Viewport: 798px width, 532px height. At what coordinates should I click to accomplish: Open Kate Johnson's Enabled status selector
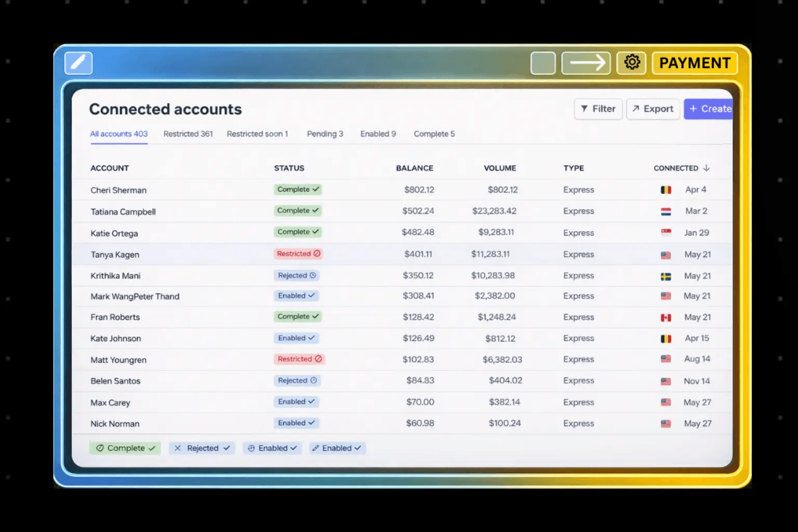click(x=296, y=338)
